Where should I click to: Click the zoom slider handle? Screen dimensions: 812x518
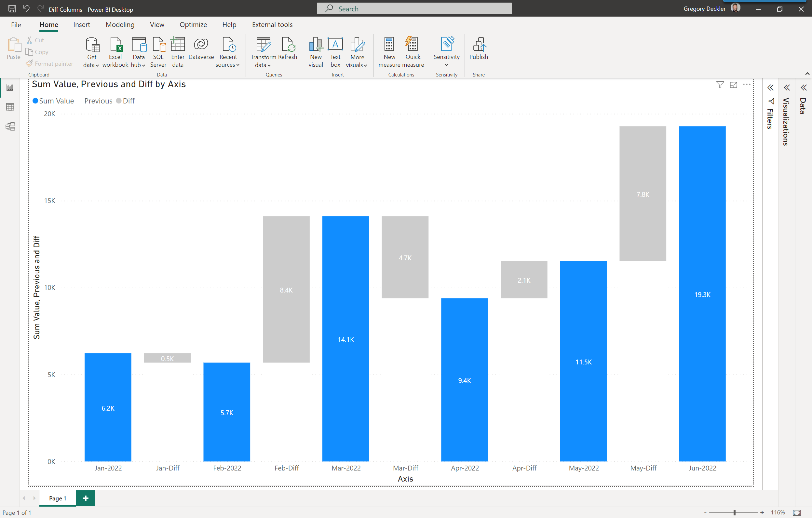(x=734, y=512)
